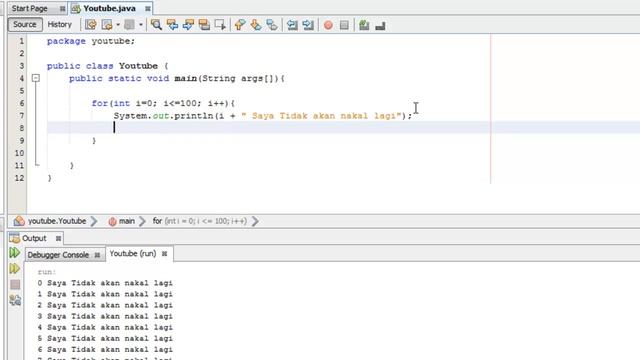
Task: Click the Find Selection magnifier icon
Action: tap(156, 25)
